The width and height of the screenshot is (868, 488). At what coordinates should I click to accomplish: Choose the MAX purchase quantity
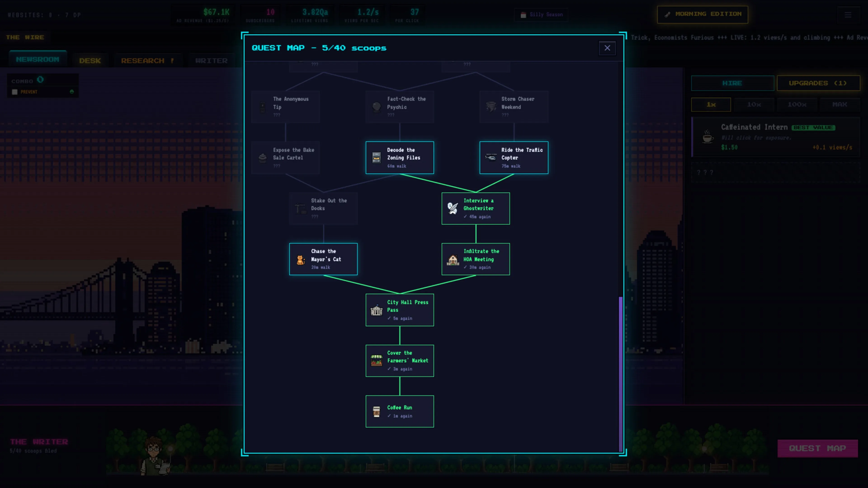tap(840, 104)
